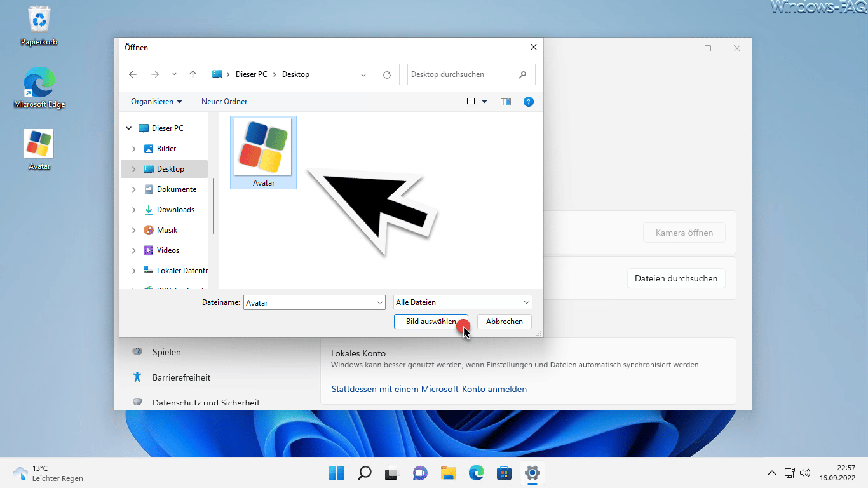868x488 pixels.
Task: Expand Musik folder chevron
Action: [x=133, y=230]
